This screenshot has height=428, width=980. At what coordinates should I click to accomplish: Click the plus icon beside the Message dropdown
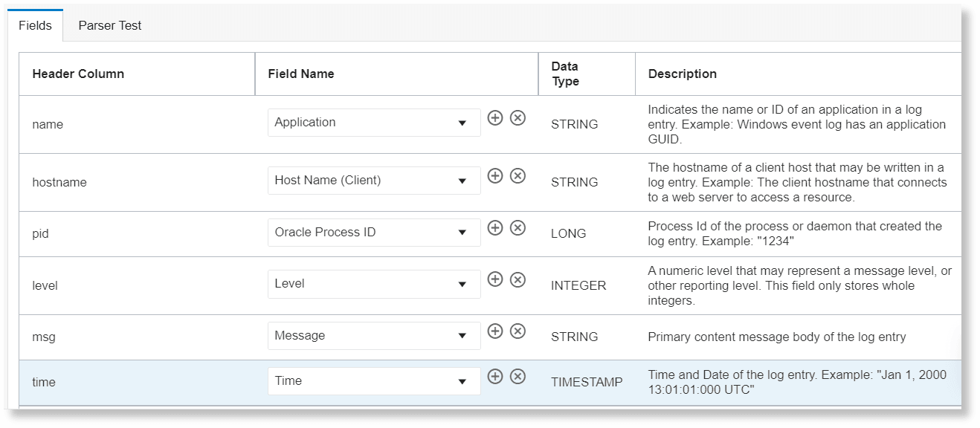tap(495, 331)
